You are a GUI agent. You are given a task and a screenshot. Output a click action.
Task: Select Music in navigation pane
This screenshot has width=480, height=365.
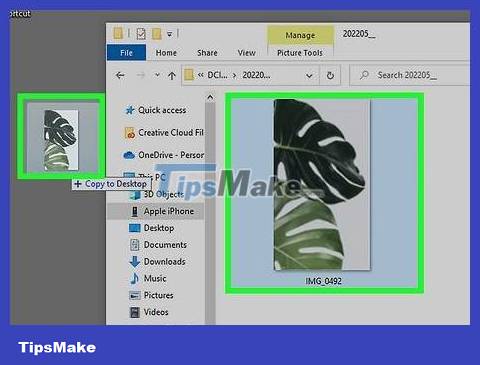coord(155,278)
